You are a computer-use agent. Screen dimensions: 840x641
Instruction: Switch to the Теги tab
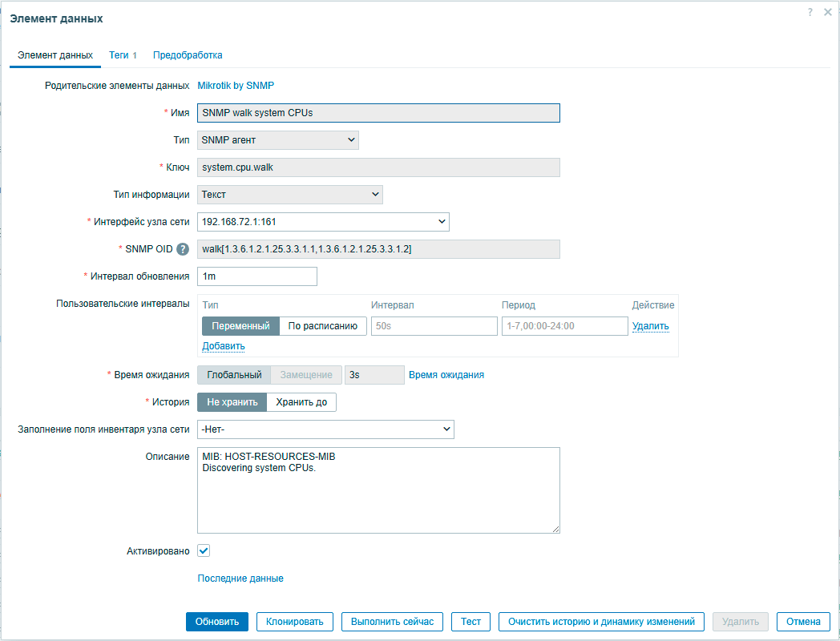point(123,55)
